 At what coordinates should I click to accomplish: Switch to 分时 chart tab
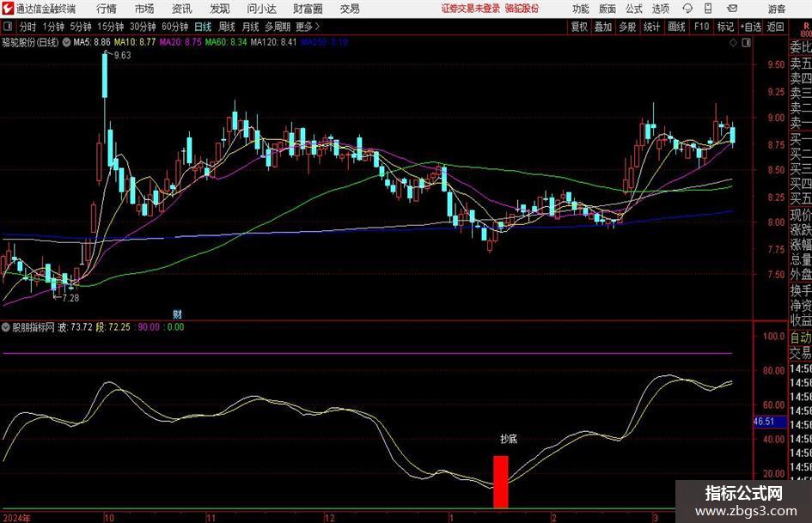tap(27, 27)
